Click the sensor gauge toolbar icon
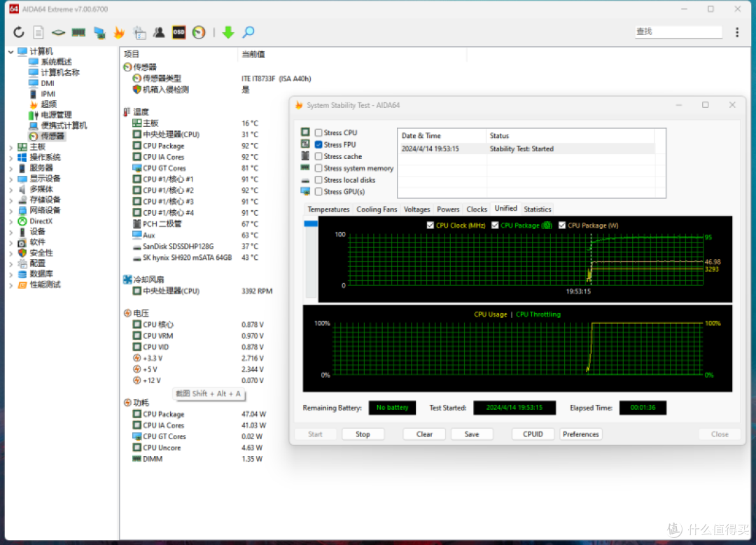Screen dimensions: 756x545 point(199,32)
